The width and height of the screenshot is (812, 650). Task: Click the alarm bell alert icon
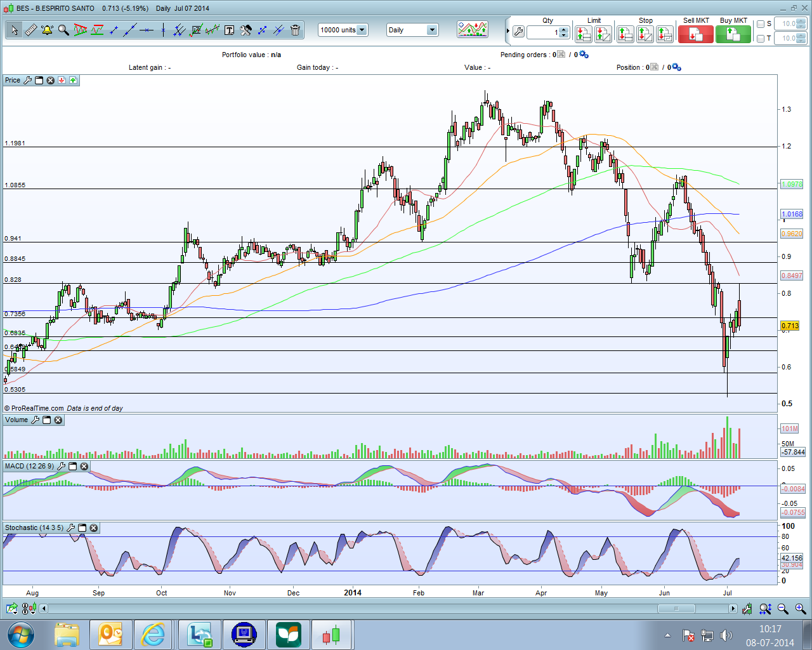click(47, 30)
